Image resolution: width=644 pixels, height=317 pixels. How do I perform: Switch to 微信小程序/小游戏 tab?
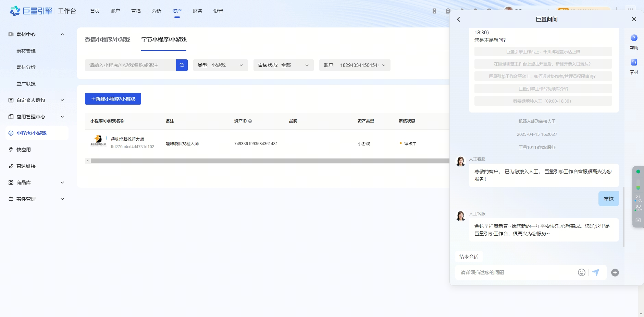click(x=108, y=39)
